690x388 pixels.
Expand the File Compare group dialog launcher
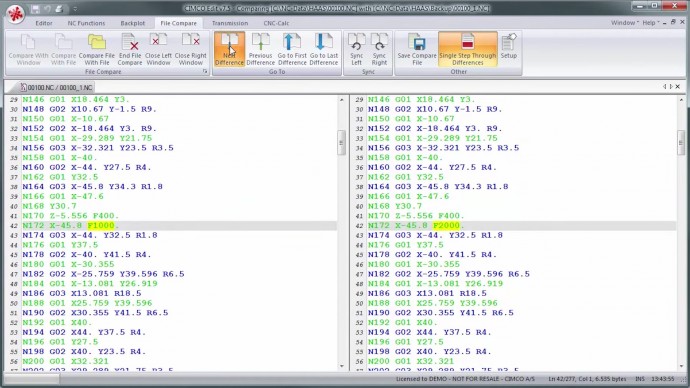[x=205, y=71]
